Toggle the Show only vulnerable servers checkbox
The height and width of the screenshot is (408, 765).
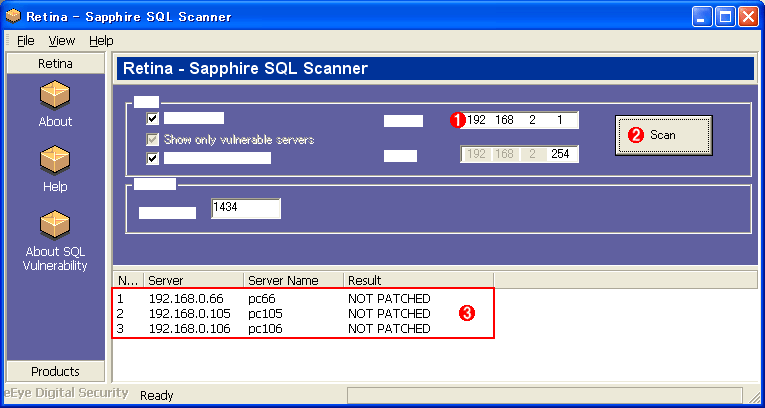point(153,140)
